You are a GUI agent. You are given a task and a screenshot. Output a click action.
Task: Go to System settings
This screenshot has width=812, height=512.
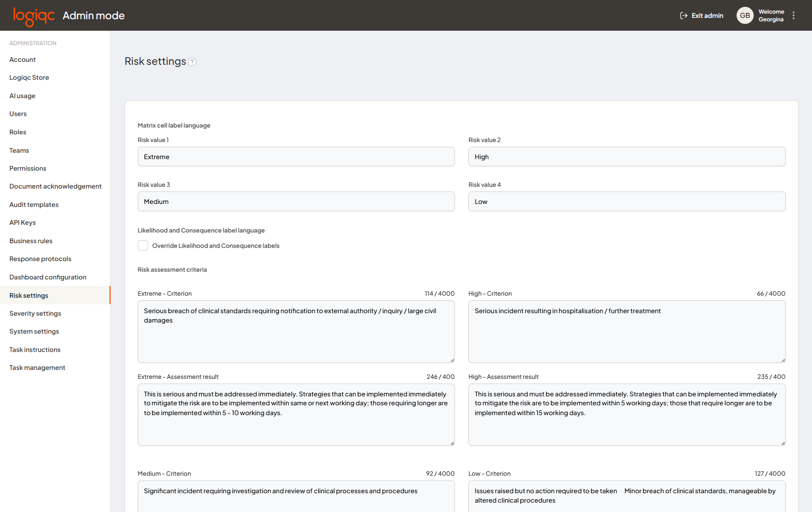[34, 332]
